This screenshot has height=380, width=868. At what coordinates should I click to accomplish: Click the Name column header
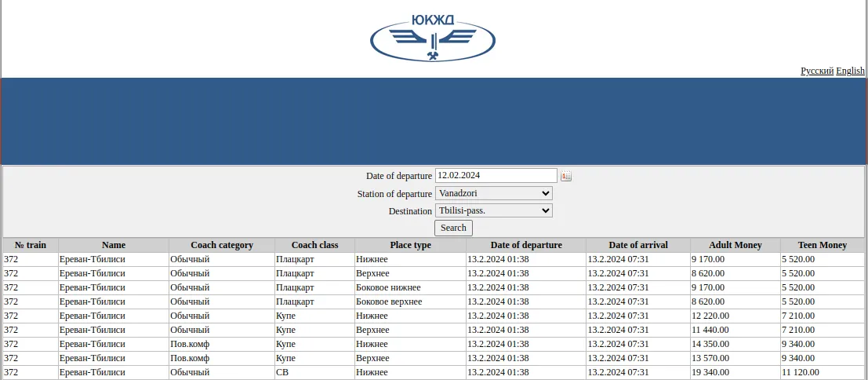[114, 245]
